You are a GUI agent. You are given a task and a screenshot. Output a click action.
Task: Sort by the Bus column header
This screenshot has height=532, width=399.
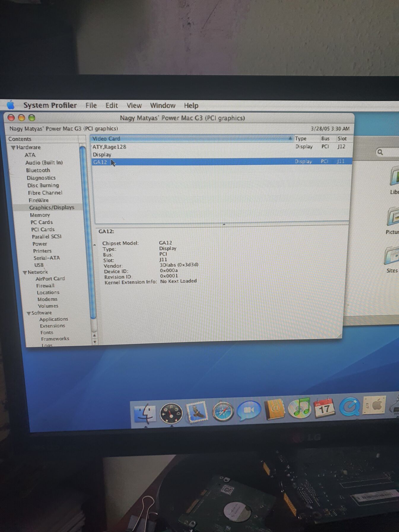pos(328,139)
